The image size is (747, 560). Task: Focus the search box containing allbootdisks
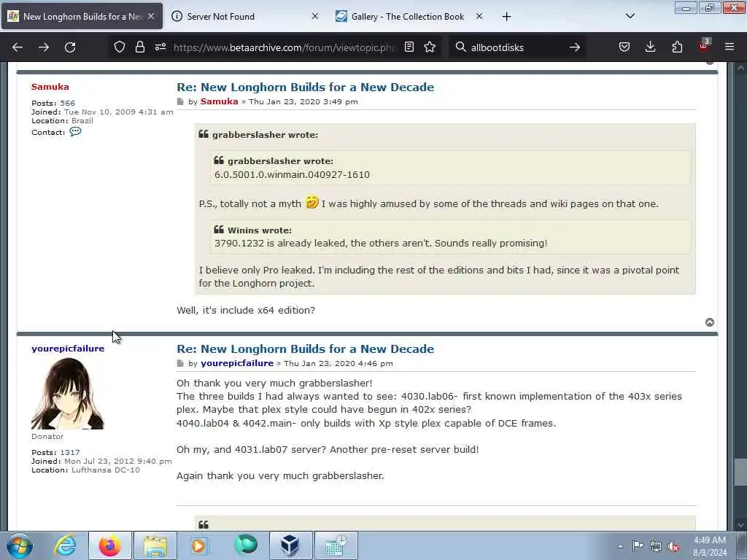516,47
